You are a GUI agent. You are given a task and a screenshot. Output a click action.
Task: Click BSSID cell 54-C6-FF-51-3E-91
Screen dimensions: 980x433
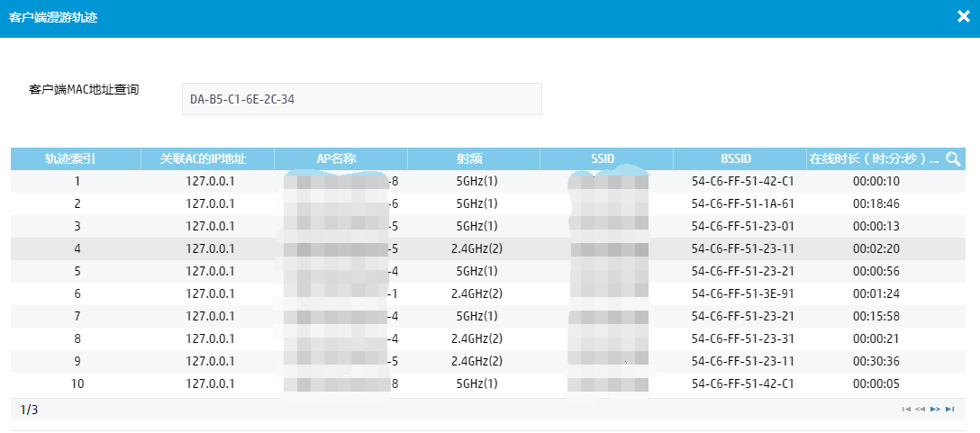pos(742,293)
